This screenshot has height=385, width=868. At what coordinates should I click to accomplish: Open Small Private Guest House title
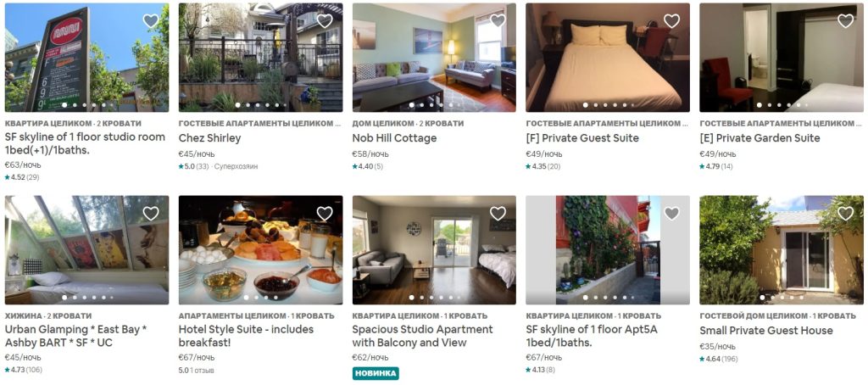point(766,330)
